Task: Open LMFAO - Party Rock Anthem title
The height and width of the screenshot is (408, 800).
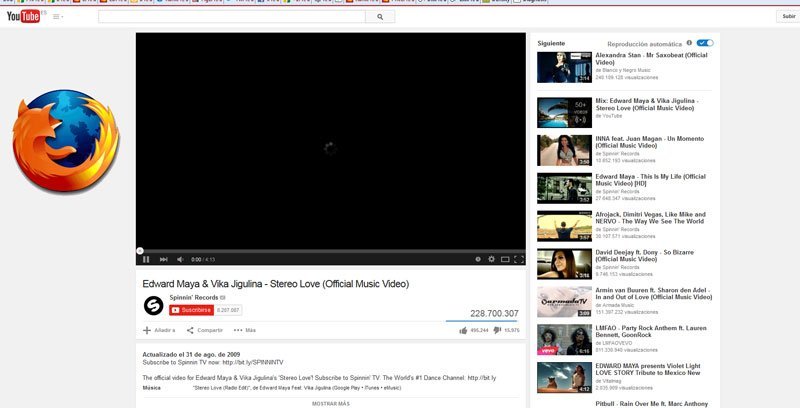Action: coord(651,332)
